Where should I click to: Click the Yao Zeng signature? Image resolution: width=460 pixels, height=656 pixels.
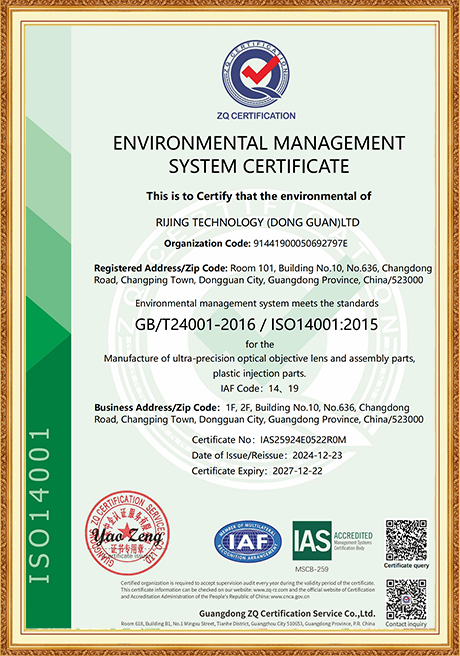click(x=127, y=537)
